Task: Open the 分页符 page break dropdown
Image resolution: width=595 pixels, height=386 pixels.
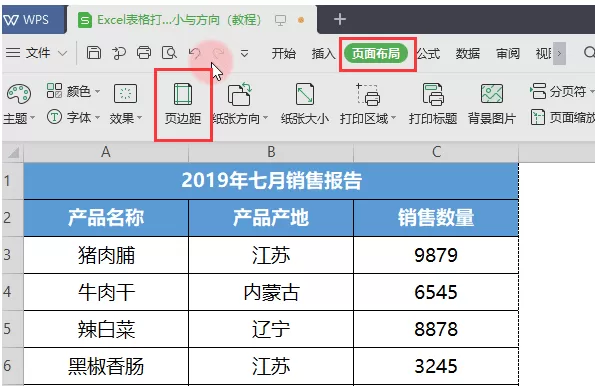Action: pos(562,91)
